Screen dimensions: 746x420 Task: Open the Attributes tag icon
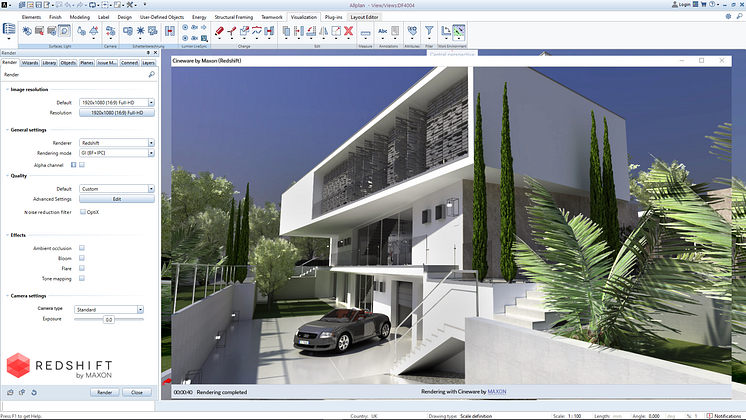[x=412, y=31]
